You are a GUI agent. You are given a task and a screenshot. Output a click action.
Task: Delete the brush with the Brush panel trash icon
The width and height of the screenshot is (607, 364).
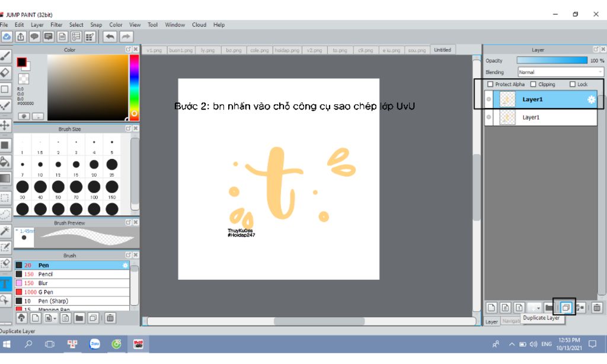110,318
